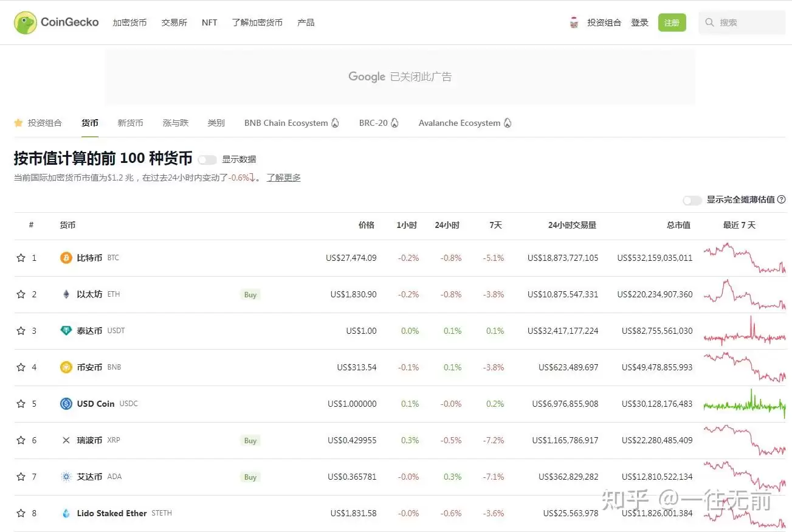Click the help icon next to 显示完全摊薄估值
The height and width of the screenshot is (532, 792).
pos(781,199)
